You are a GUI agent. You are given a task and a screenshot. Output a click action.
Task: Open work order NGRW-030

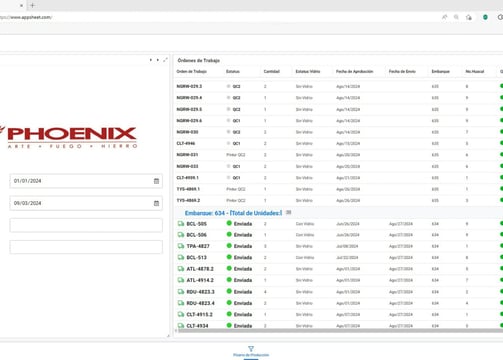(x=187, y=132)
